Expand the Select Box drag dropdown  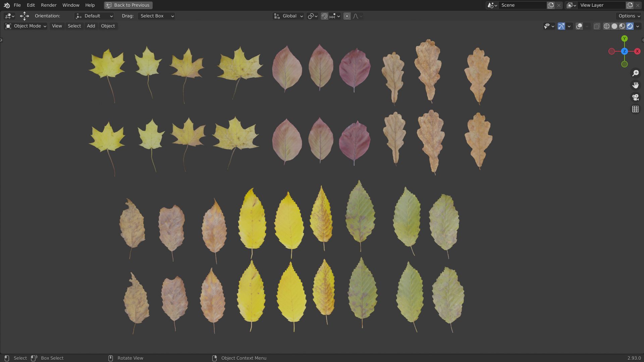[x=156, y=16]
